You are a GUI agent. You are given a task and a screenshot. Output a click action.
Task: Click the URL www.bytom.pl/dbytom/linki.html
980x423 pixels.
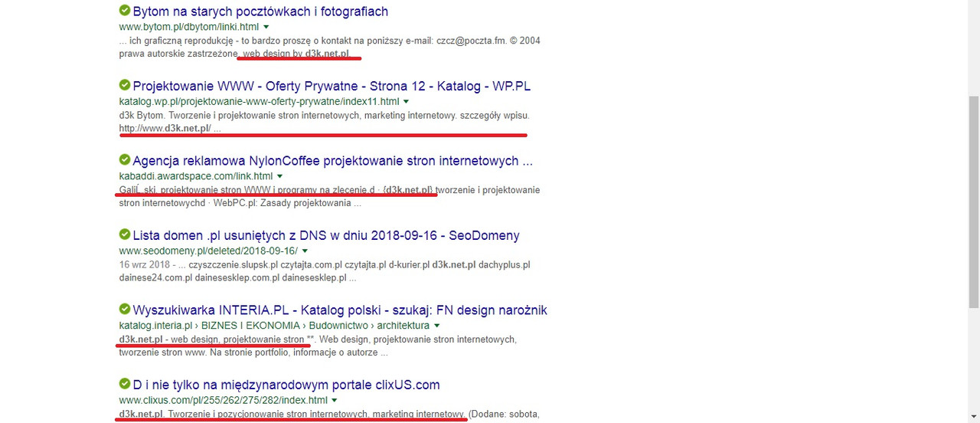coord(189,27)
